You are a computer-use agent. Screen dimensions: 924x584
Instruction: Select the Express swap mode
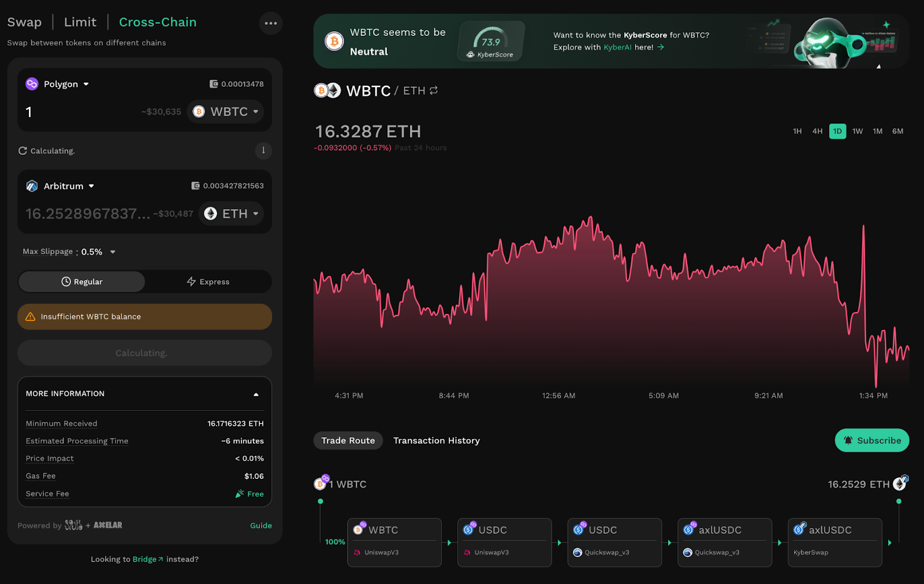coord(208,281)
